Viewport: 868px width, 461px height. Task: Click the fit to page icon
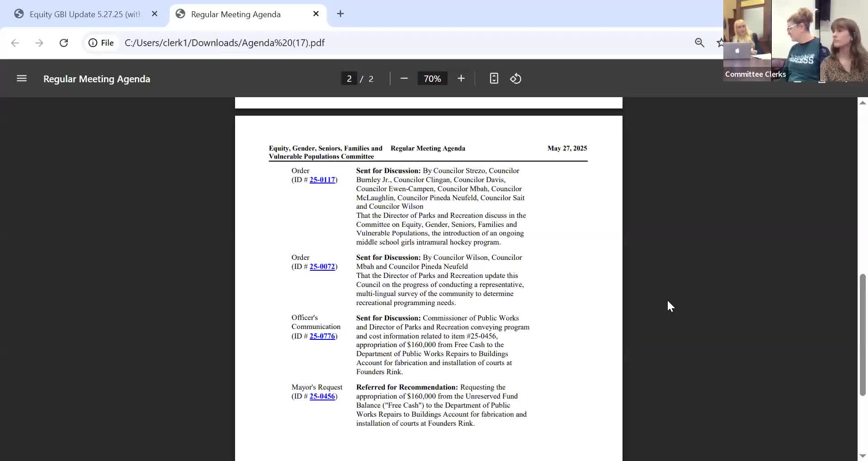click(494, 79)
